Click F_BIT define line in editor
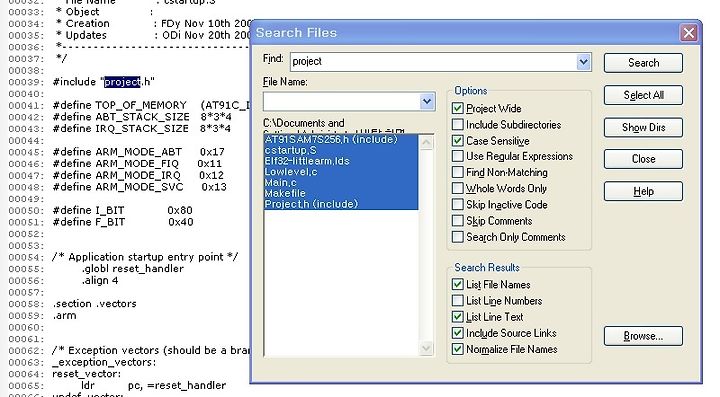The height and width of the screenshot is (397, 720). click(x=123, y=222)
